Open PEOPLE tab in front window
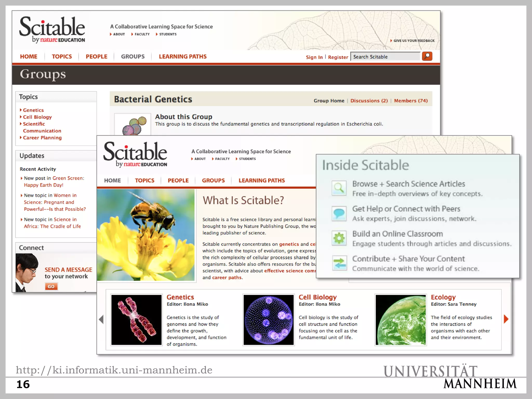The image size is (532, 399). (x=178, y=180)
